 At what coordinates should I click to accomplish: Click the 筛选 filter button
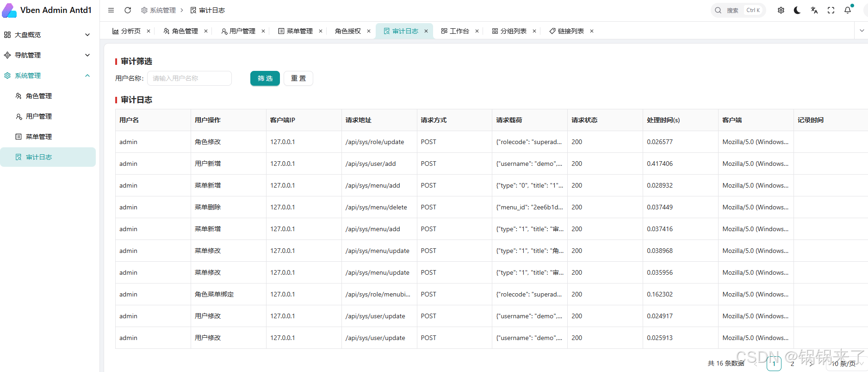pyautogui.click(x=265, y=78)
